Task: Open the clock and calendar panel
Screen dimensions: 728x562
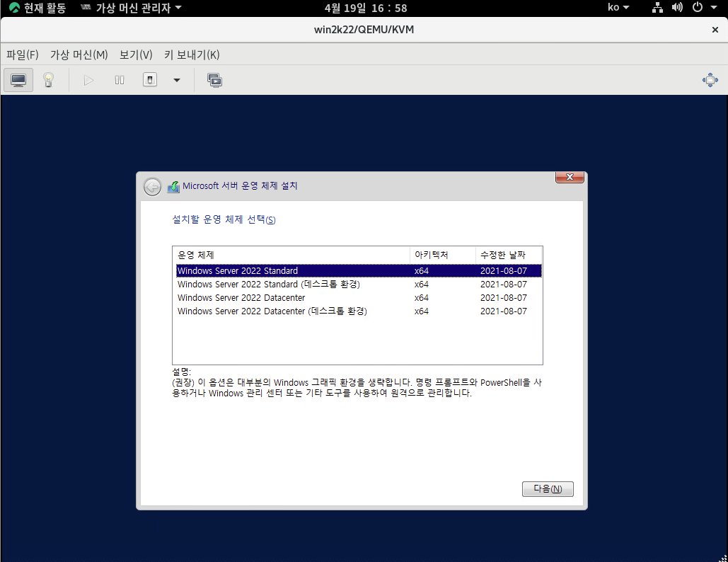Action: [x=365, y=8]
